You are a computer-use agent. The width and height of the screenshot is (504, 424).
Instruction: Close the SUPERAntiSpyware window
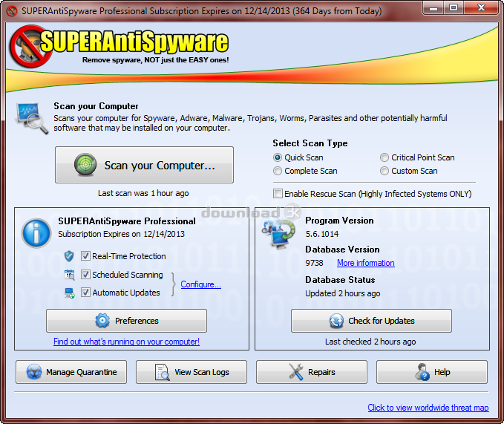tap(481, 7)
